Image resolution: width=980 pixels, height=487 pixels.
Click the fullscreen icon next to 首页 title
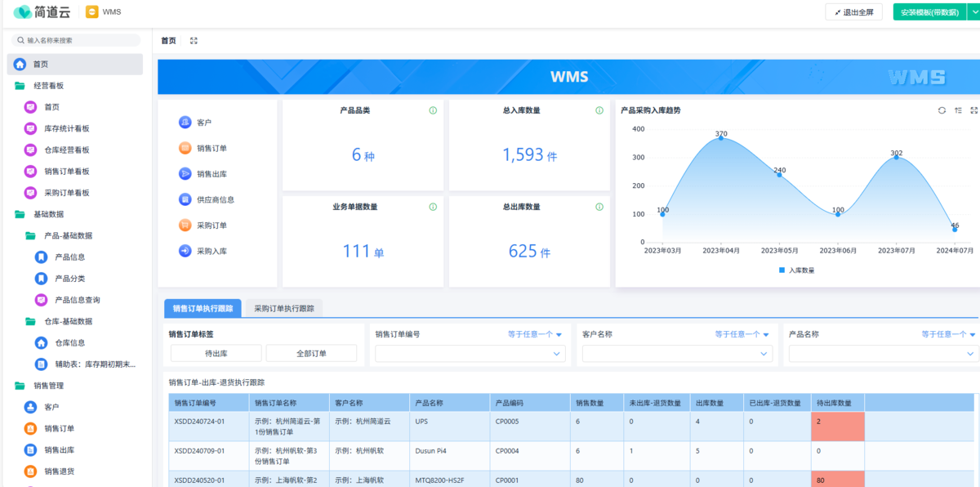194,41
